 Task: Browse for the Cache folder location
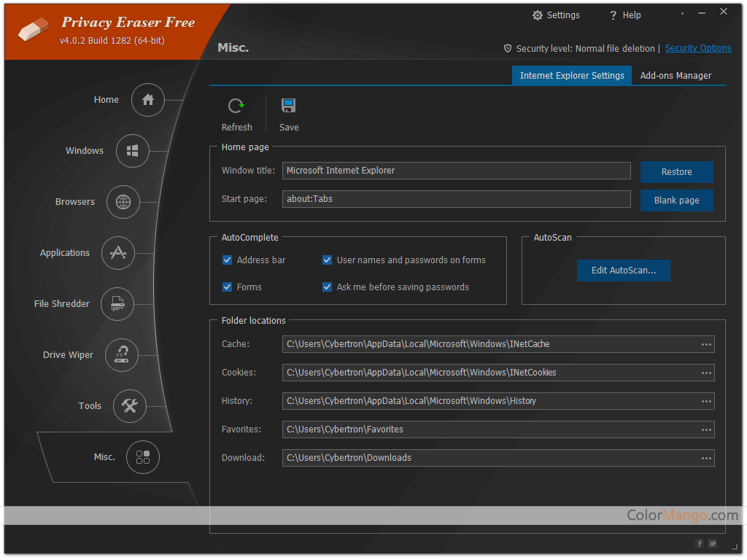706,344
